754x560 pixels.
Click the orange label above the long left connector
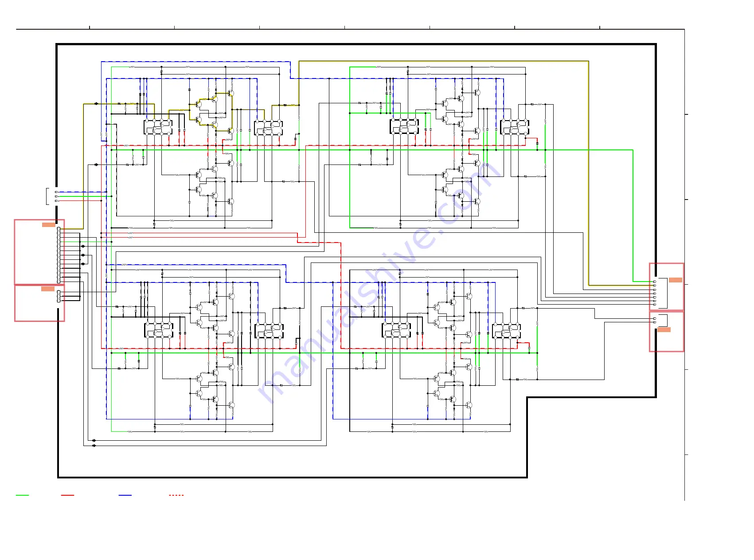[49, 225]
